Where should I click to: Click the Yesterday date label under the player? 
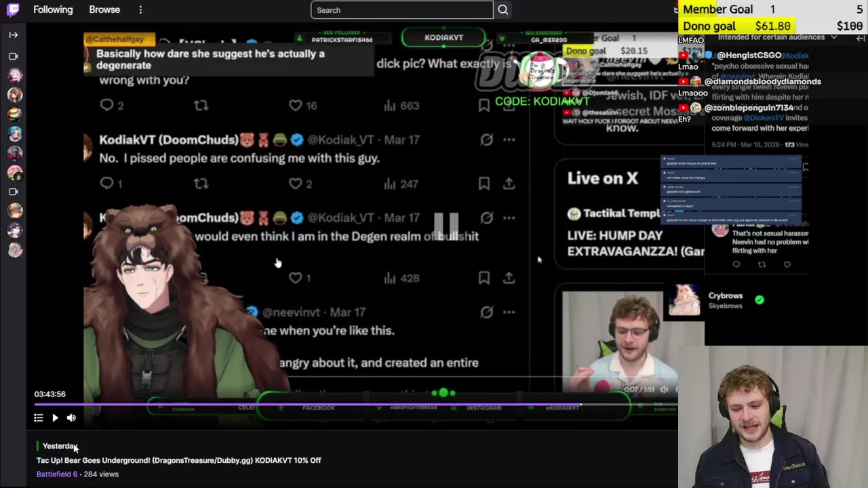60,446
